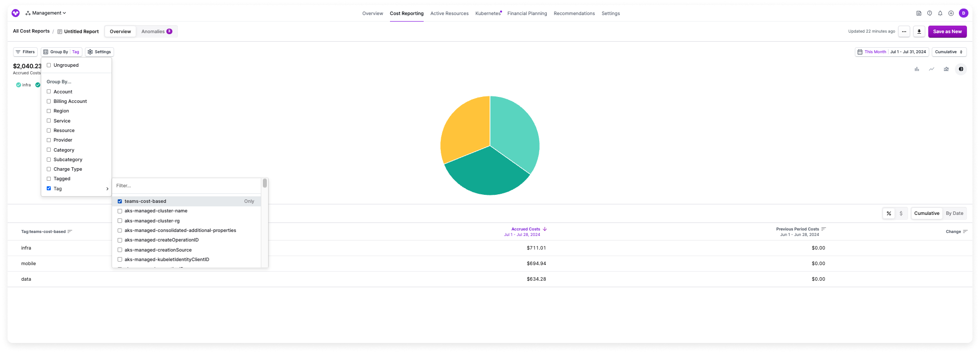This screenshot has width=980, height=353.
Task: Click the download export icon button
Action: (919, 31)
